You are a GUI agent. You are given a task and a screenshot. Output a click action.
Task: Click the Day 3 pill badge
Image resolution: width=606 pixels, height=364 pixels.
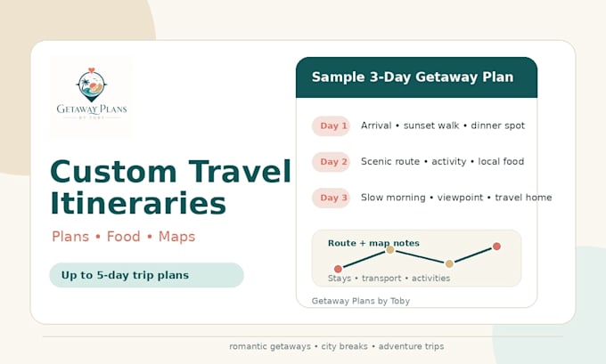(331, 198)
